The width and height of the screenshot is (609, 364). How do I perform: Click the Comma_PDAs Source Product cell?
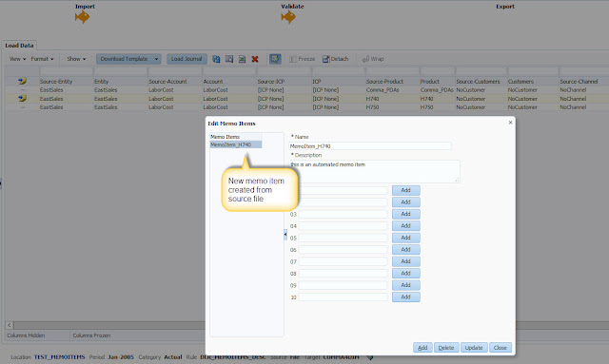383,90
